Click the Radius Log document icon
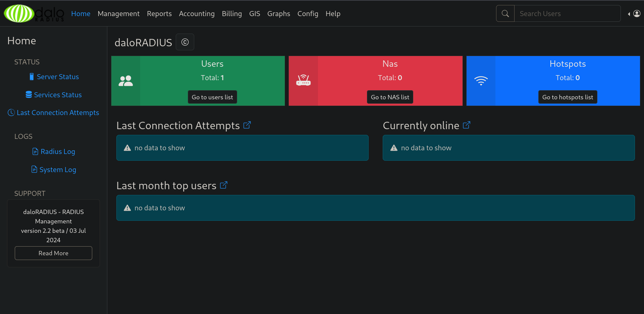 tap(35, 151)
